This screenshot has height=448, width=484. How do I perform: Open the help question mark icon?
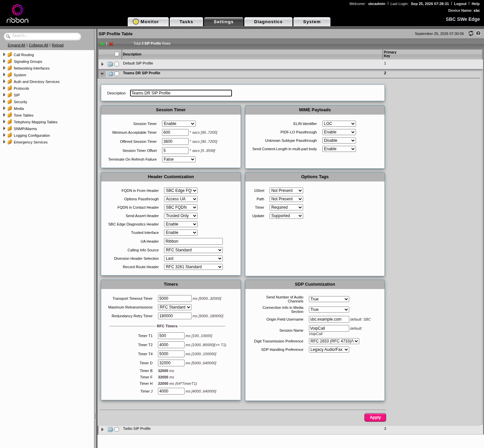[x=478, y=33]
